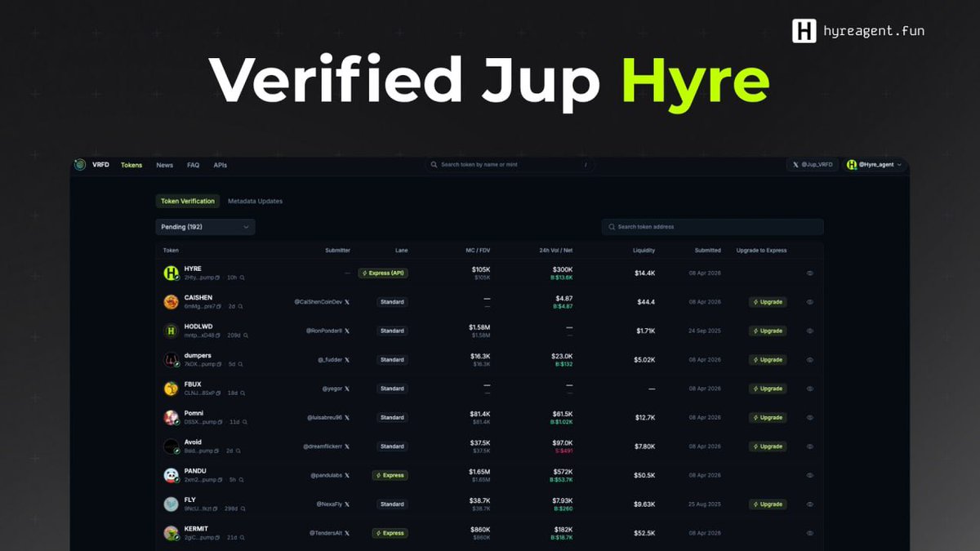
Task: Click the FBUX token avatar
Action: 171,389
